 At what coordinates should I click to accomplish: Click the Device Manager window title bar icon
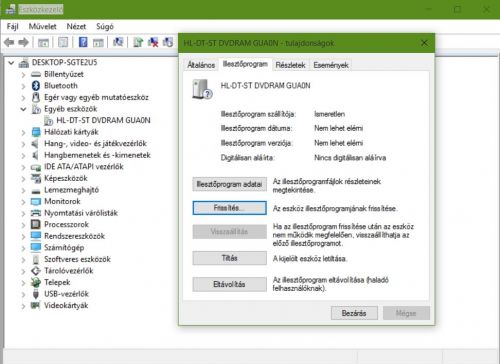point(11,9)
